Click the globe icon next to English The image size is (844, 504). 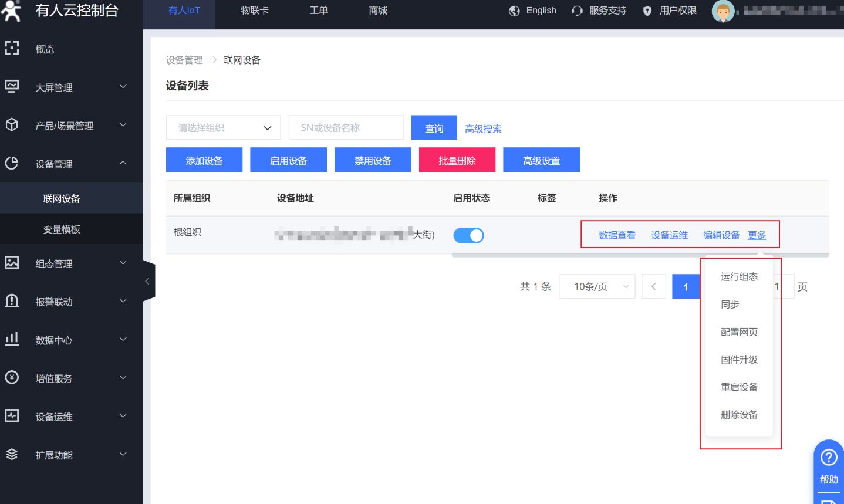point(514,11)
